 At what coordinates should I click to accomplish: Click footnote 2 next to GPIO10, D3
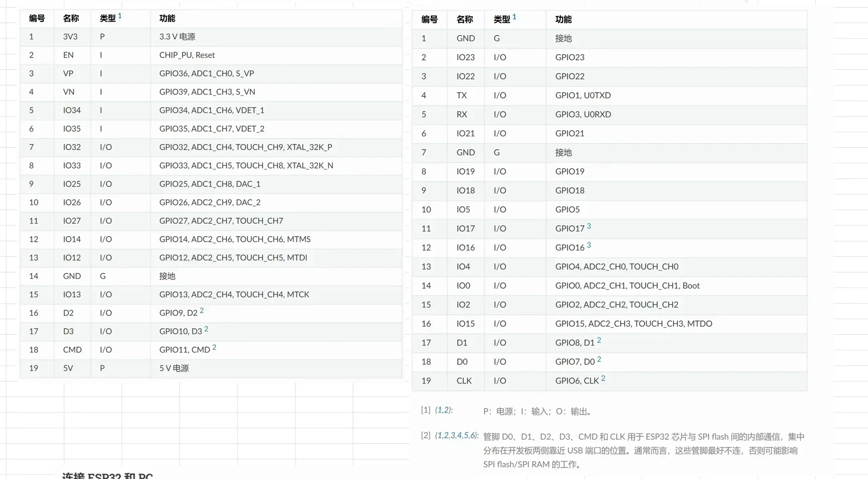point(206,329)
